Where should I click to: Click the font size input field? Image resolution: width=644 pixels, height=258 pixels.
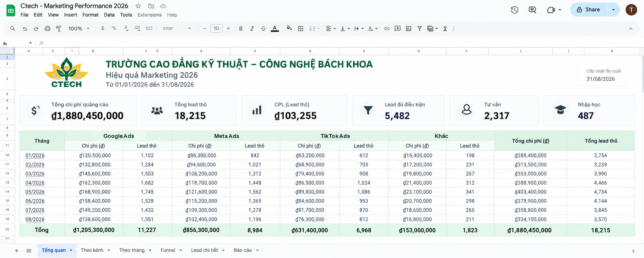[x=216, y=29]
